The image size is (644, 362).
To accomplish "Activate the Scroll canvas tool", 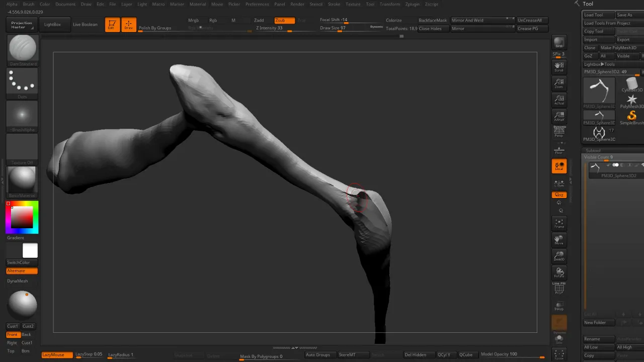I will (x=559, y=66).
